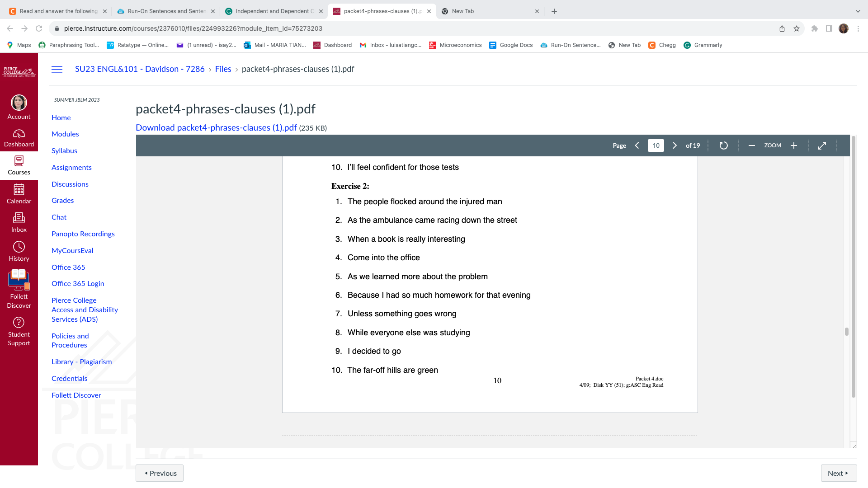
Task: Switch to the New Tab page
Action: pyautogui.click(x=463, y=11)
